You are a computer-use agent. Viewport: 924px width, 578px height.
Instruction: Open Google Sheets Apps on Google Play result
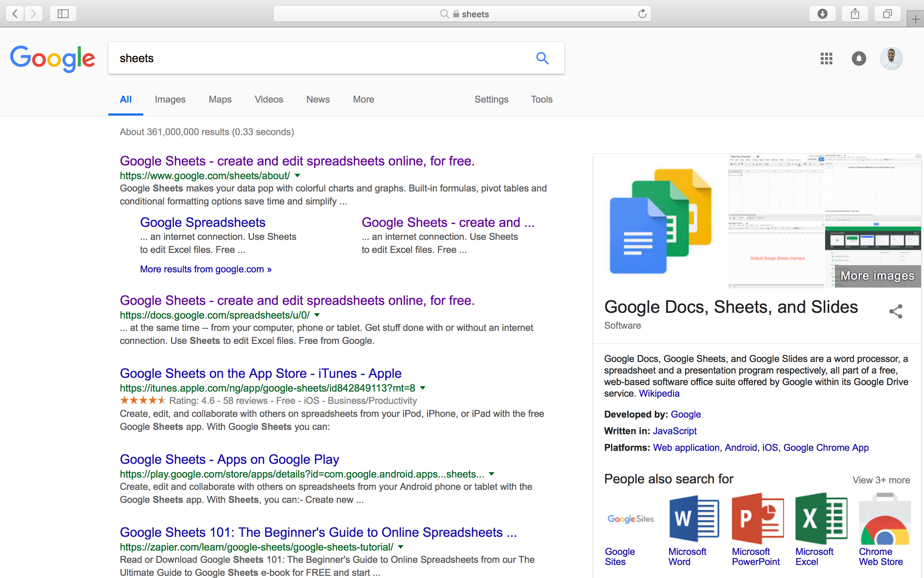(x=230, y=460)
